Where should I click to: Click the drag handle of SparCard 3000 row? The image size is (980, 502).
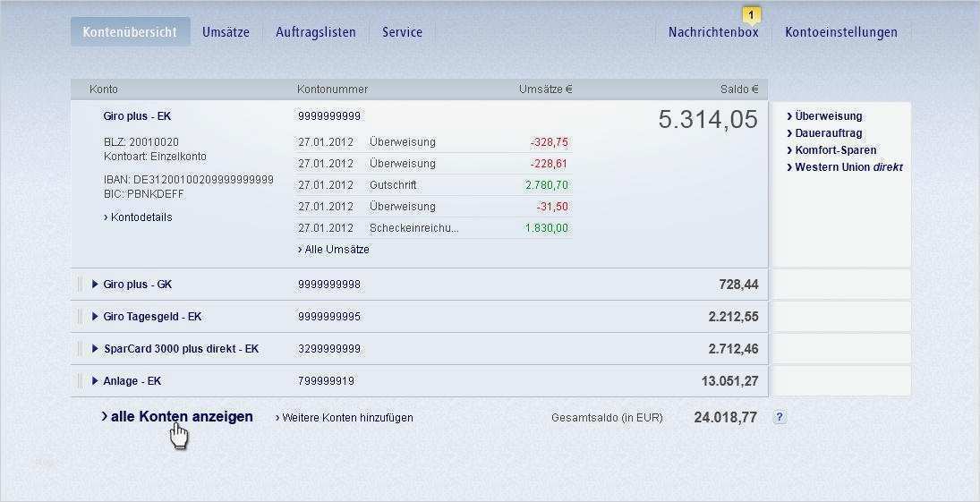pyautogui.click(x=80, y=349)
